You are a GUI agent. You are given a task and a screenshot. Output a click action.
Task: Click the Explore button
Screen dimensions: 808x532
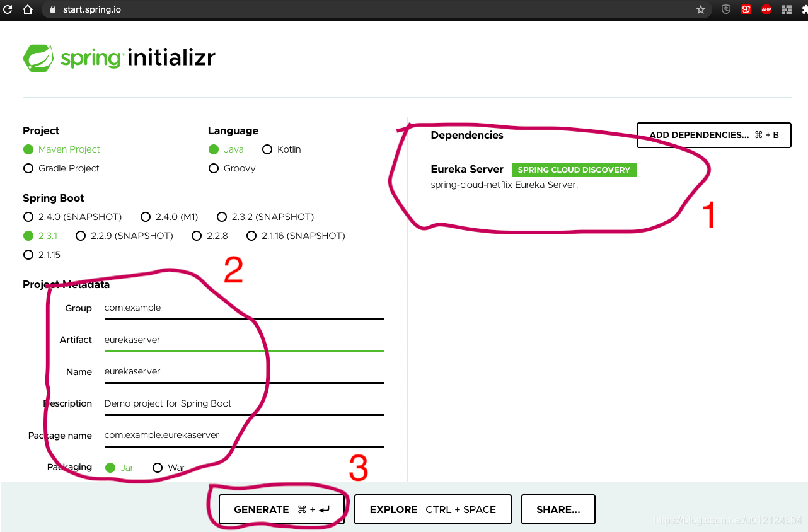(x=433, y=509)
